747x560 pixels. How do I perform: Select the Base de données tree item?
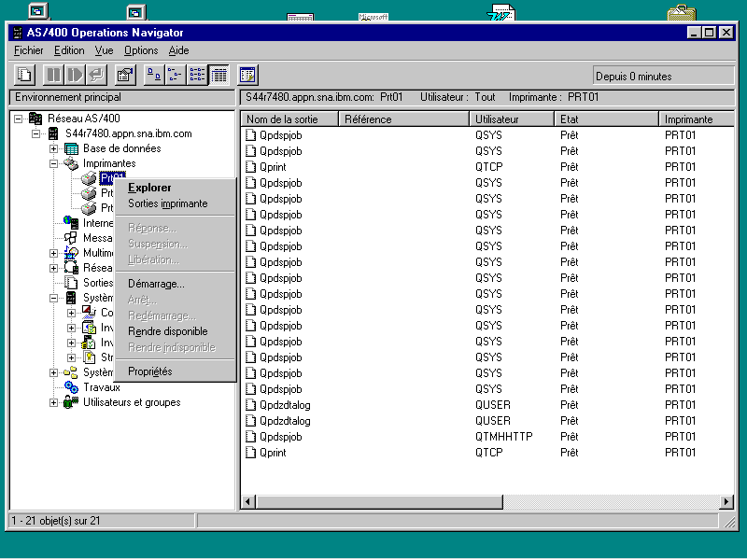click(122, 148)
